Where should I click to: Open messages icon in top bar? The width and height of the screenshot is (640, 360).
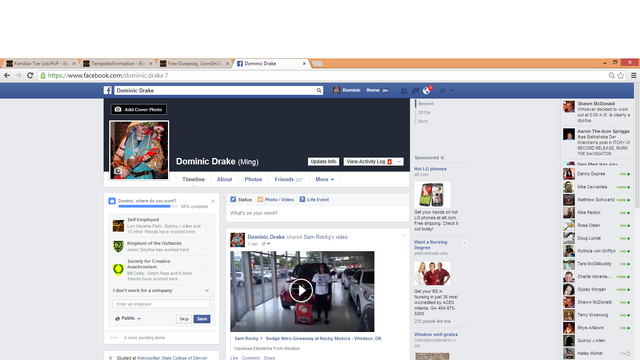point(416,91)
